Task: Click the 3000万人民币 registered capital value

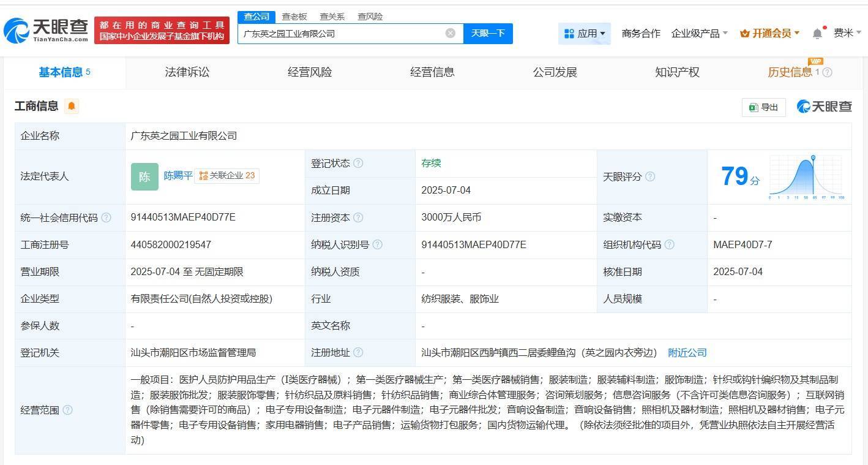Action: click(451, 217)
